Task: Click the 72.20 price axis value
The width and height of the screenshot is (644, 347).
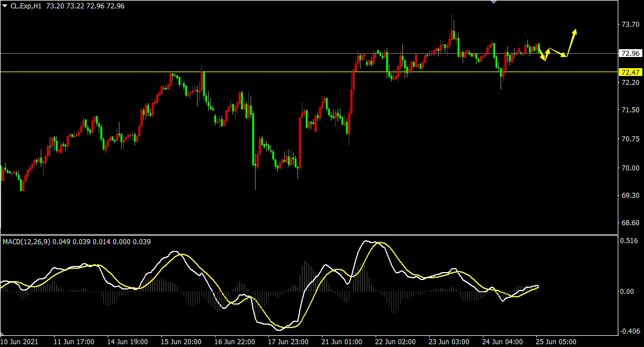Action: point(631,82)
